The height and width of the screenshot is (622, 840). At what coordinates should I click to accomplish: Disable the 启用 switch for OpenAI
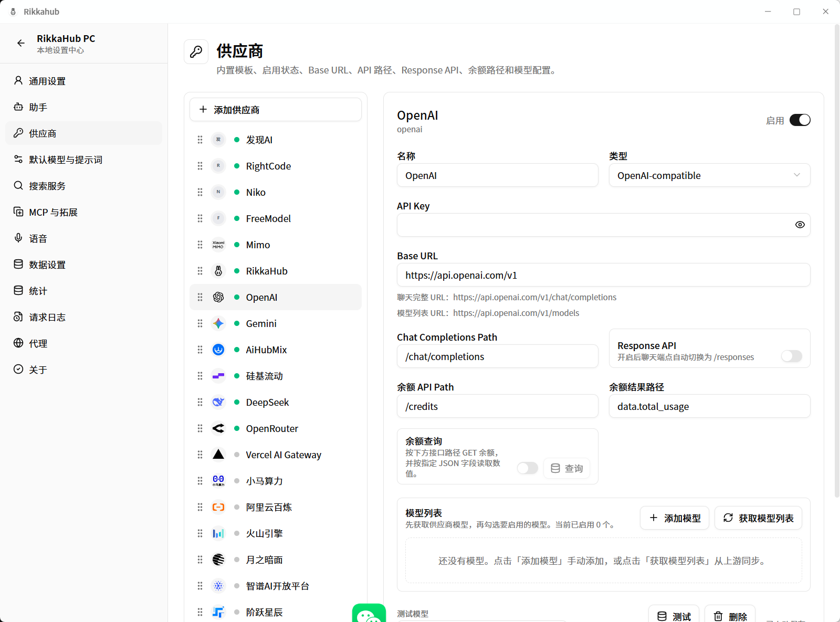pos(800,120)
